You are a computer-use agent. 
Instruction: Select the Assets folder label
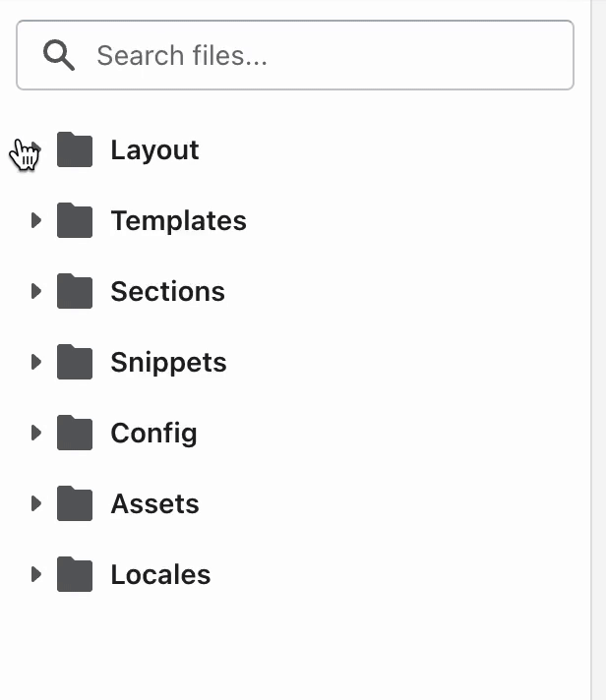coord(154,504)
